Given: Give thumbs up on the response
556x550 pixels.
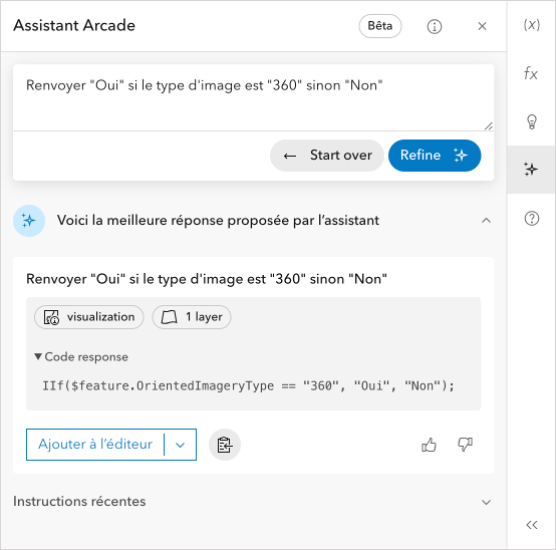Looking at the screenshot, I should (x=429, y=444).
